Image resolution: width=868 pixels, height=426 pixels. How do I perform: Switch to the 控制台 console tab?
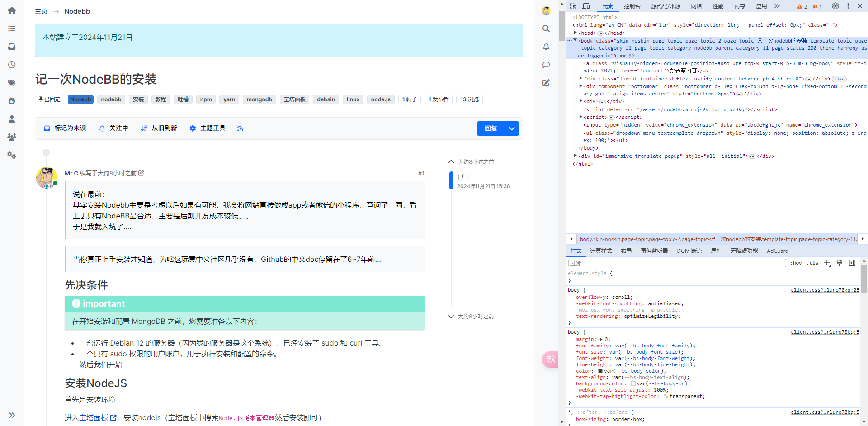(632, 6)
